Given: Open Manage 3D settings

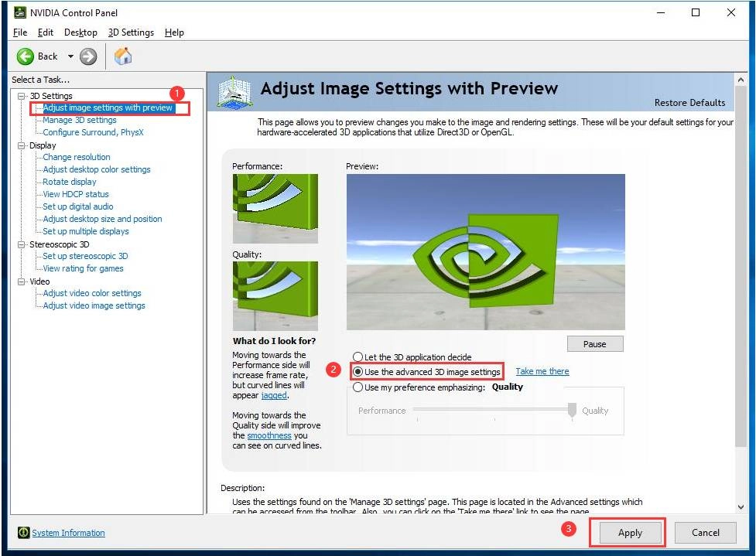Looking at the screenshot, I should point(80,120).
